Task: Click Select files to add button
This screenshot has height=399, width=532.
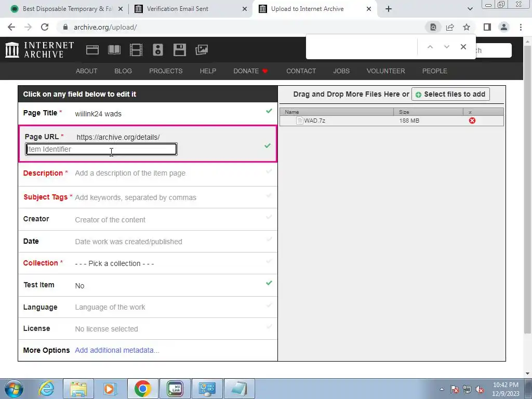Action: pyautogui.click(x=450, y=95)
